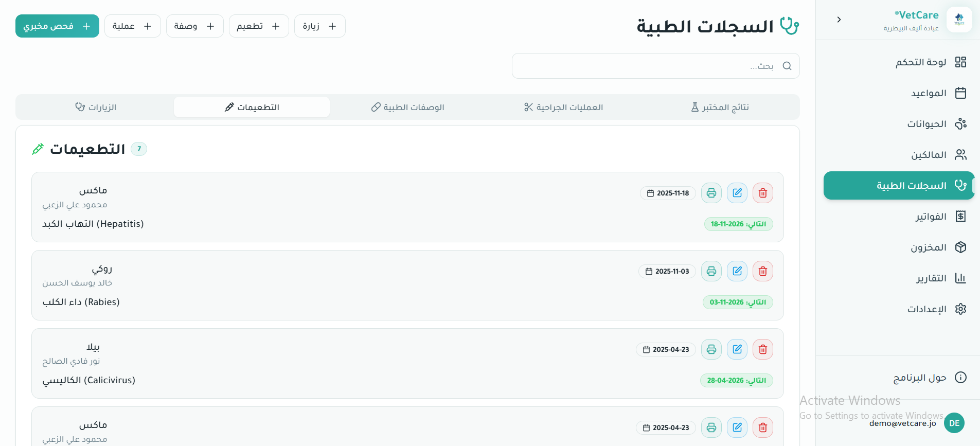Add a new وصفة prescription
Screen dimensions: 980x446
coord(195,26)
